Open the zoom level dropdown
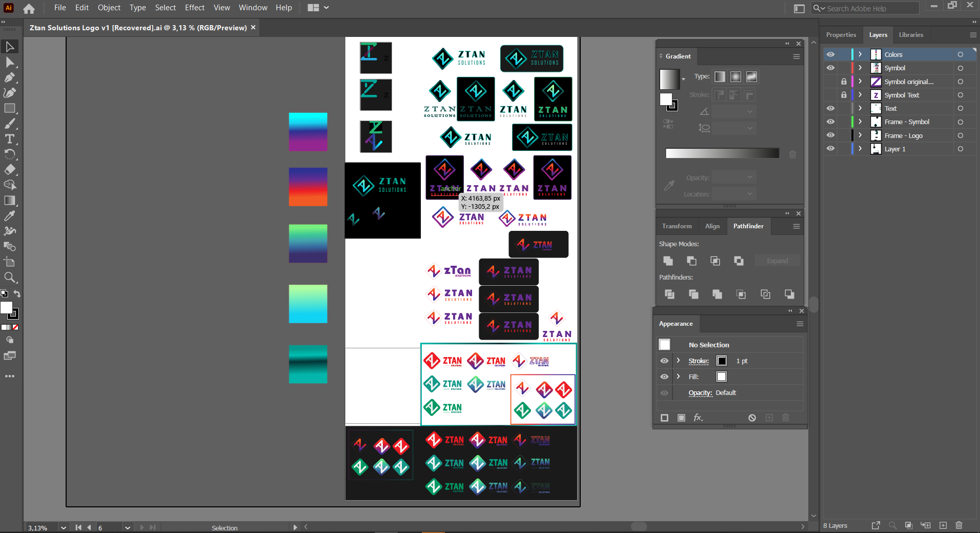 click(64, 527)
